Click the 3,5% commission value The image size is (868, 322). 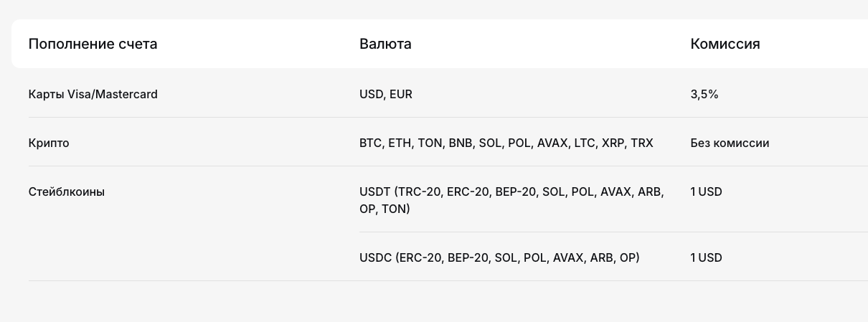[x=704, y=94]
